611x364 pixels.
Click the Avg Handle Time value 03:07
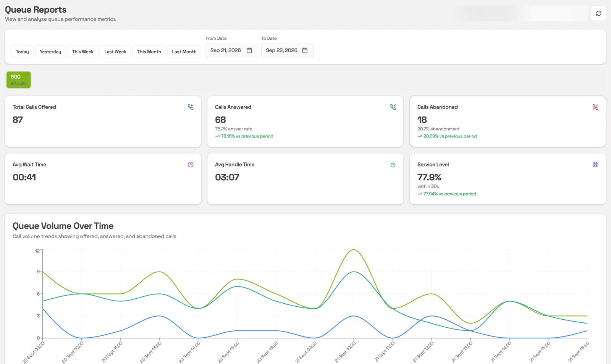click(227, 177)
